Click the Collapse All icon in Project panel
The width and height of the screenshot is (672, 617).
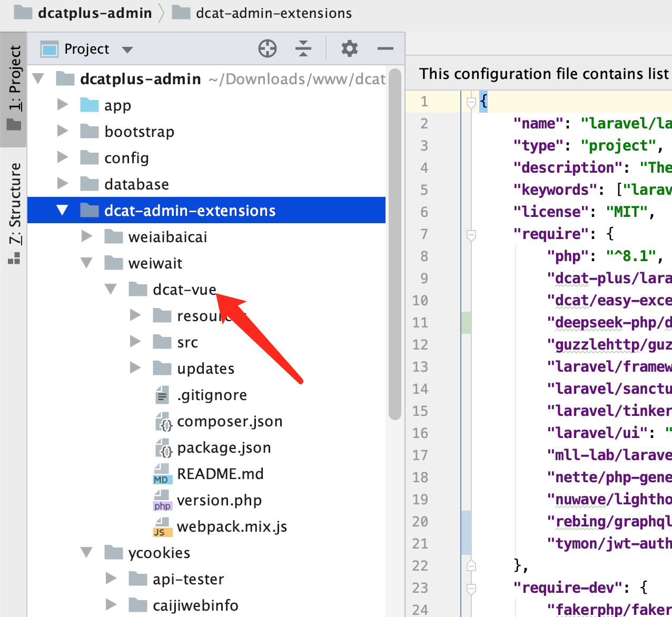(x=303, y=48)
